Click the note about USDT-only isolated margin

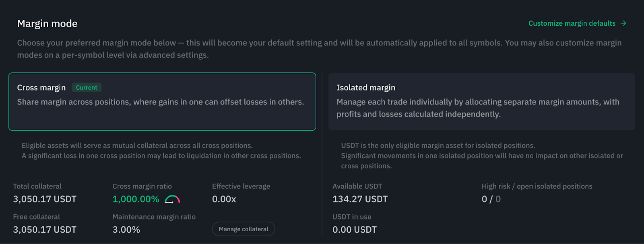(x=438, y=146)
